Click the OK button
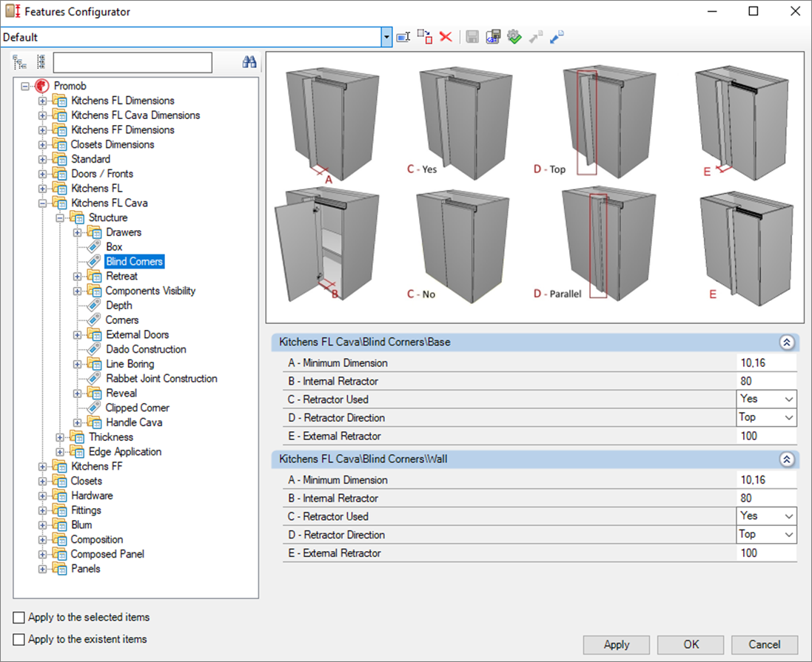812x662 pixels. 691,644
